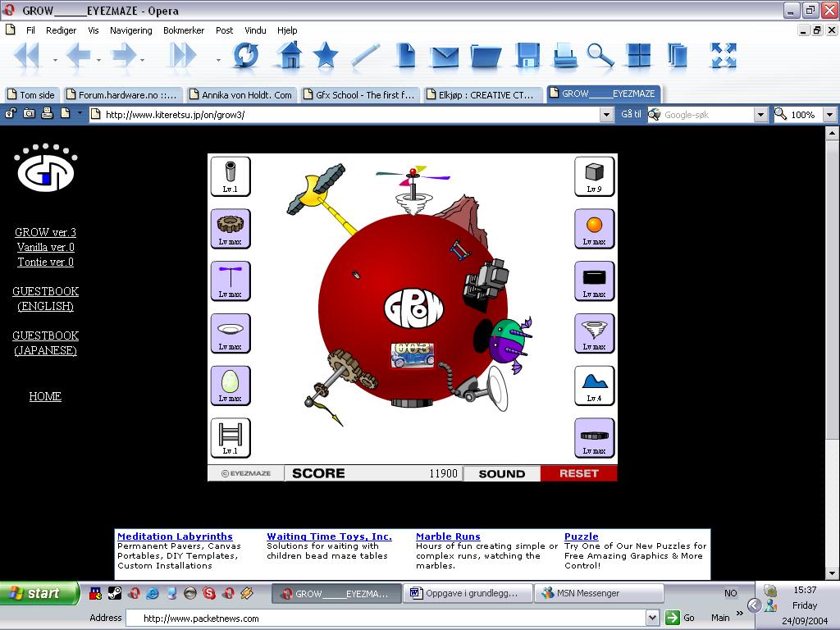Select the dish item in GROW game
840x630 pixels.
231,333
